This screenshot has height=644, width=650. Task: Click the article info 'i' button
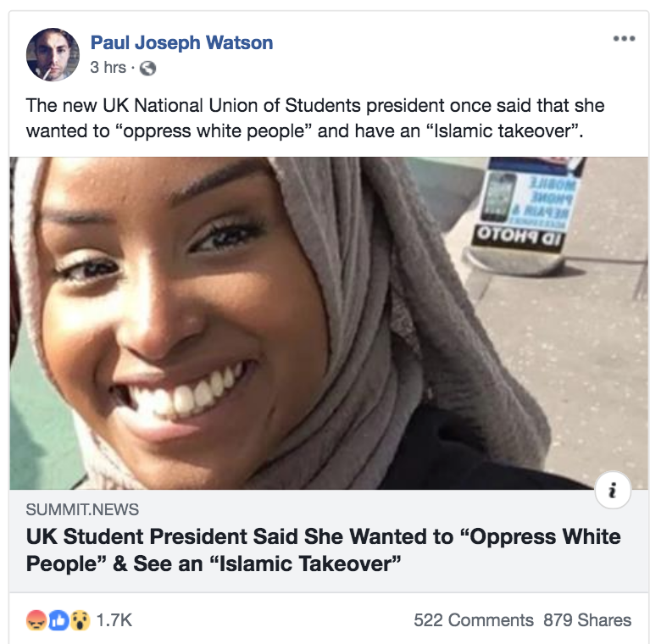(613, 490)
